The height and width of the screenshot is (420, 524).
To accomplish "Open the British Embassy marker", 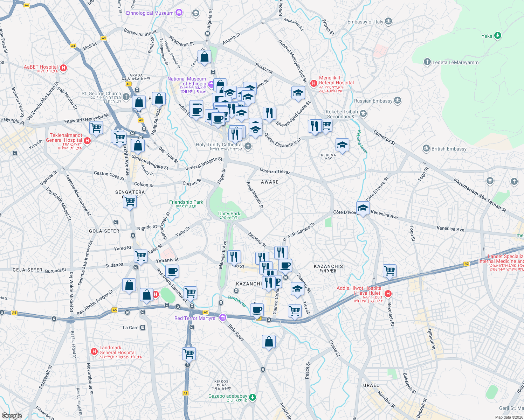I will pos(427,149).
